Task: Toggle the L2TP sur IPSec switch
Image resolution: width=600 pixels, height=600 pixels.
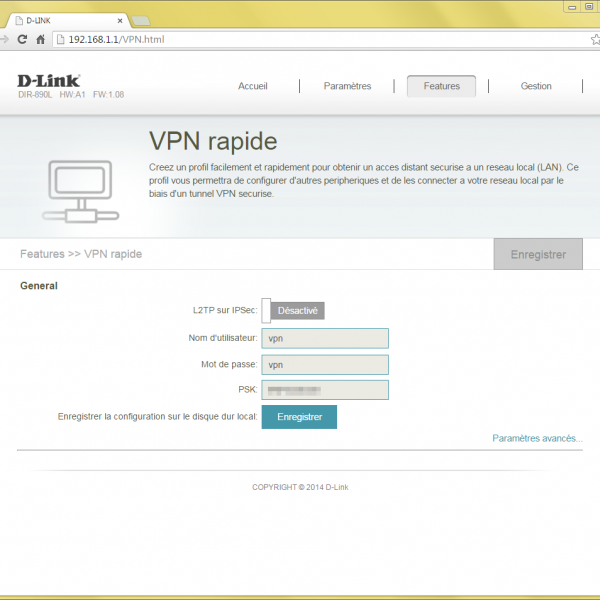Action: pyautogui.click(x=293, y=311)
